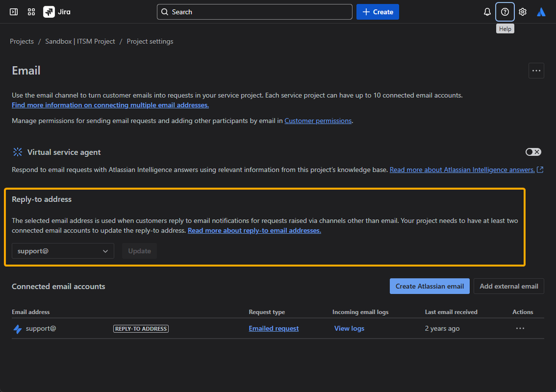Open the support@ reply-to address dropdown
The height and width of the screenshot is (392, 556).
(63, 251)
